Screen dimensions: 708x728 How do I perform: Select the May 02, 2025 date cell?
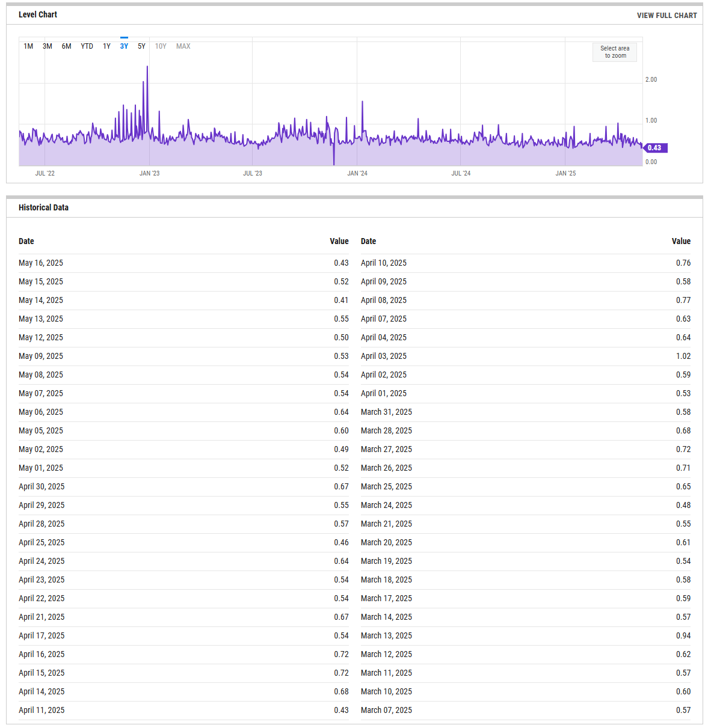tap(41, 449)
